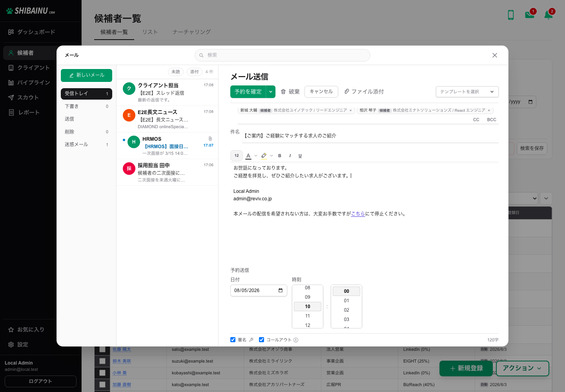Open the font size 12 selector
The width and height of the screenshot is (565, 392).
pos(237,156)
